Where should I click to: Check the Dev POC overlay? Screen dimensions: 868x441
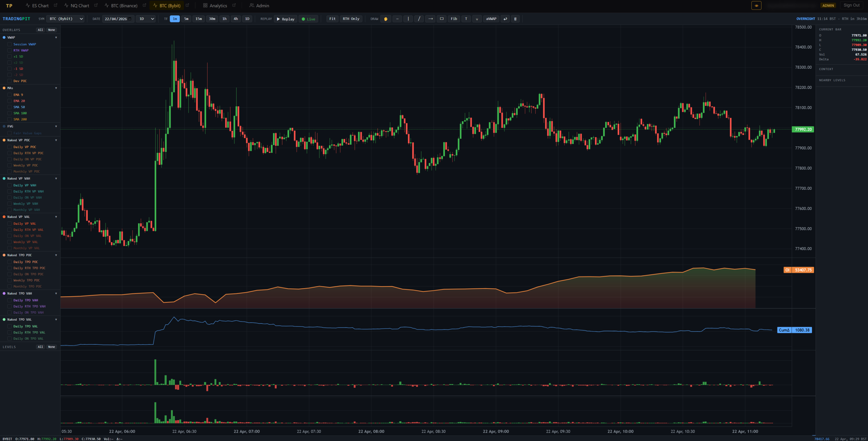10,81
